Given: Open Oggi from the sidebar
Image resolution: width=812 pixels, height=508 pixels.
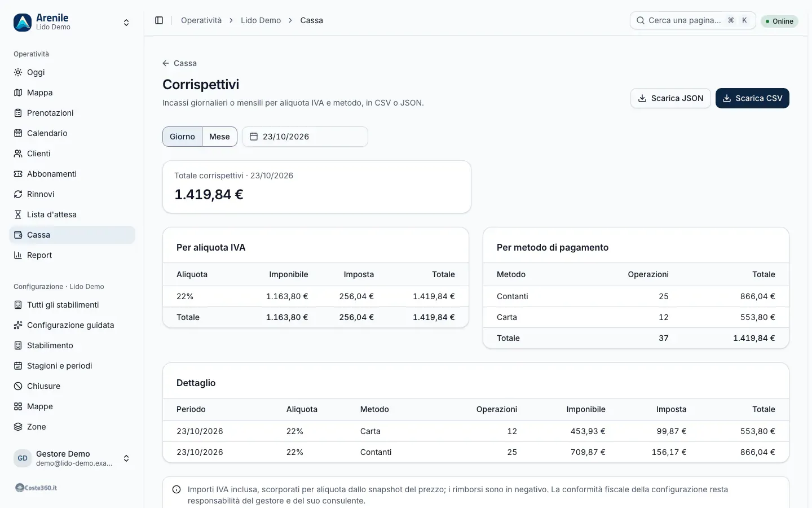Looking at the screenshot, I should click(72, 72).
